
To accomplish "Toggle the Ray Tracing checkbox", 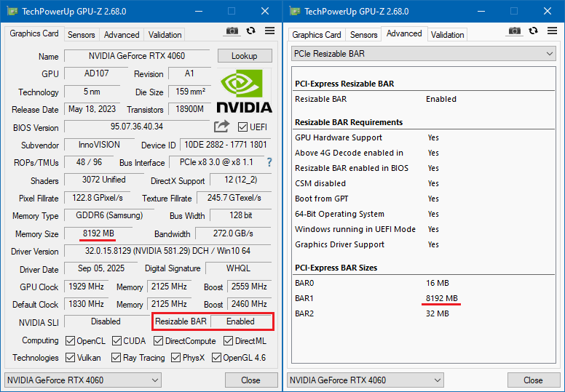I will click(116, 358).
